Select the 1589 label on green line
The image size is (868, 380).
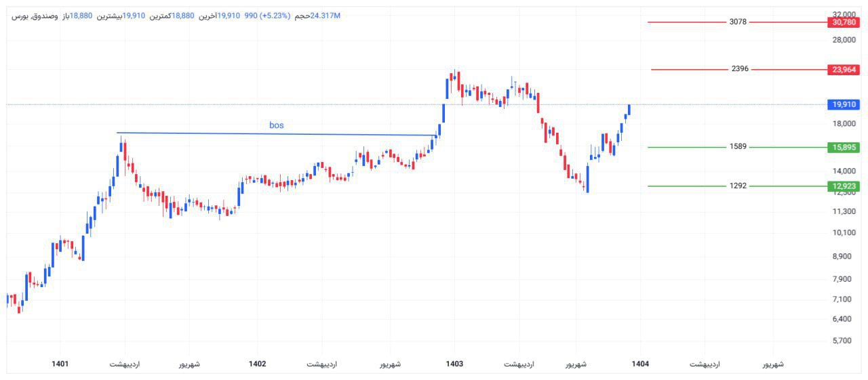738,146
